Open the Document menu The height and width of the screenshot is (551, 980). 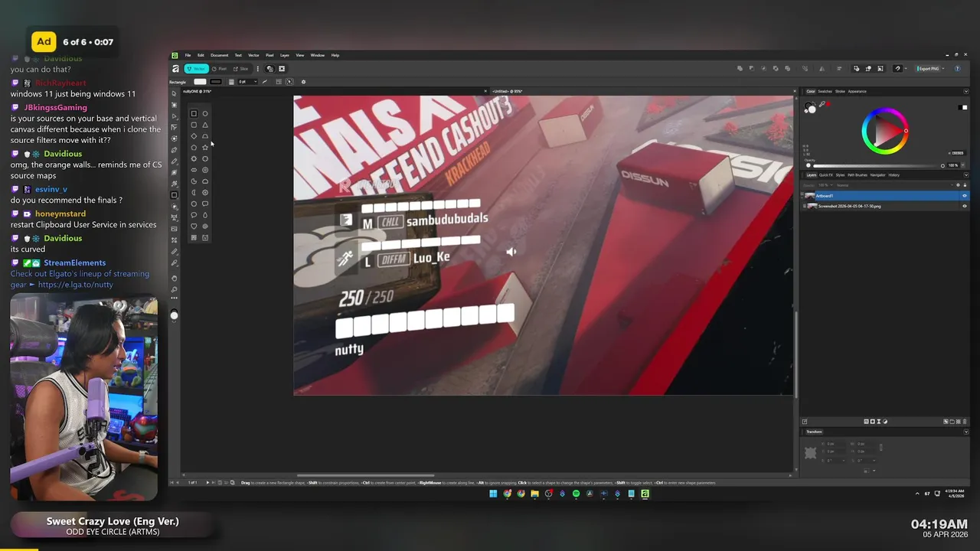[x=220, y=55]
